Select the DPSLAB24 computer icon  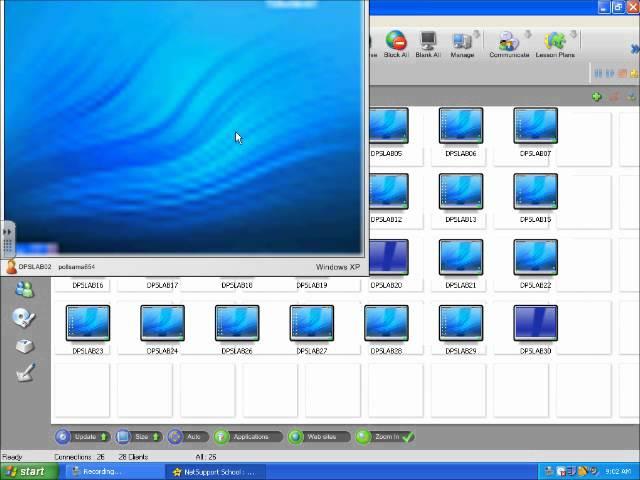pyautogui.click(x=162, y=323)
